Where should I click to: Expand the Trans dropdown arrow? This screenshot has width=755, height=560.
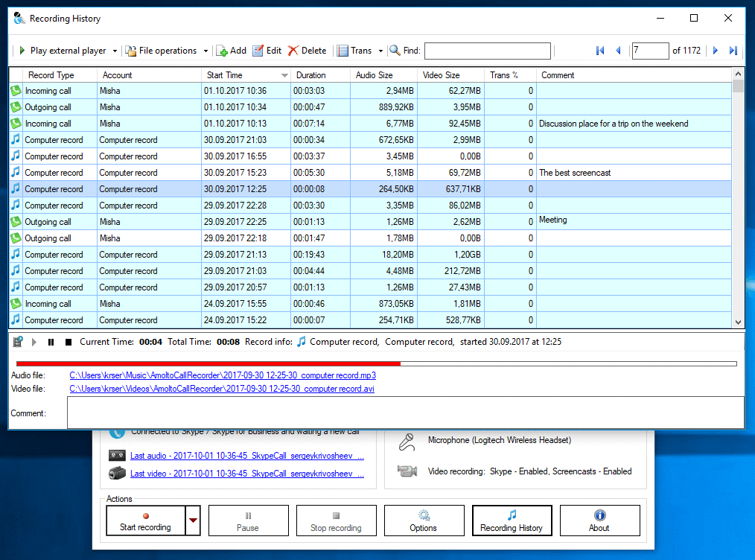[x=380, y=51]
